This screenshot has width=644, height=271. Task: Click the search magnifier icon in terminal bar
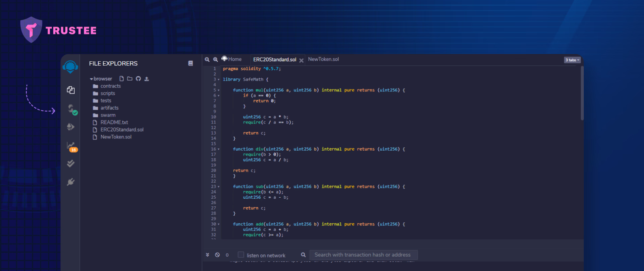(303, 255)
